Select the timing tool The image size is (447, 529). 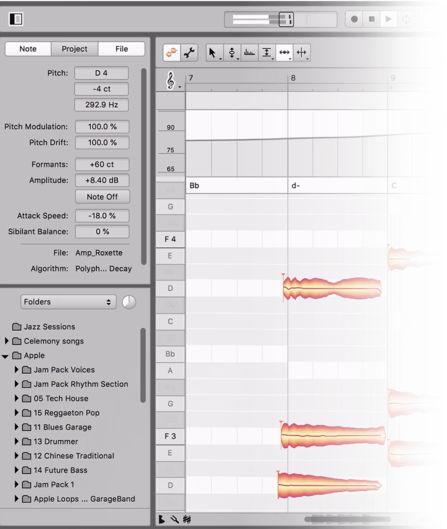click(x=284, y=53)
